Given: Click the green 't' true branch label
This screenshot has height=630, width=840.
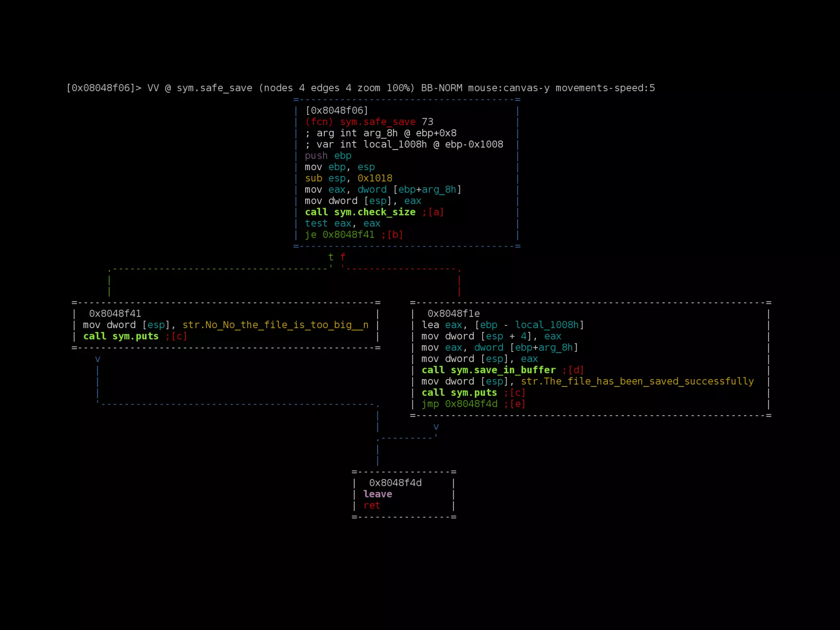Looking at the screenshot, I should click(x=331, y=257).
